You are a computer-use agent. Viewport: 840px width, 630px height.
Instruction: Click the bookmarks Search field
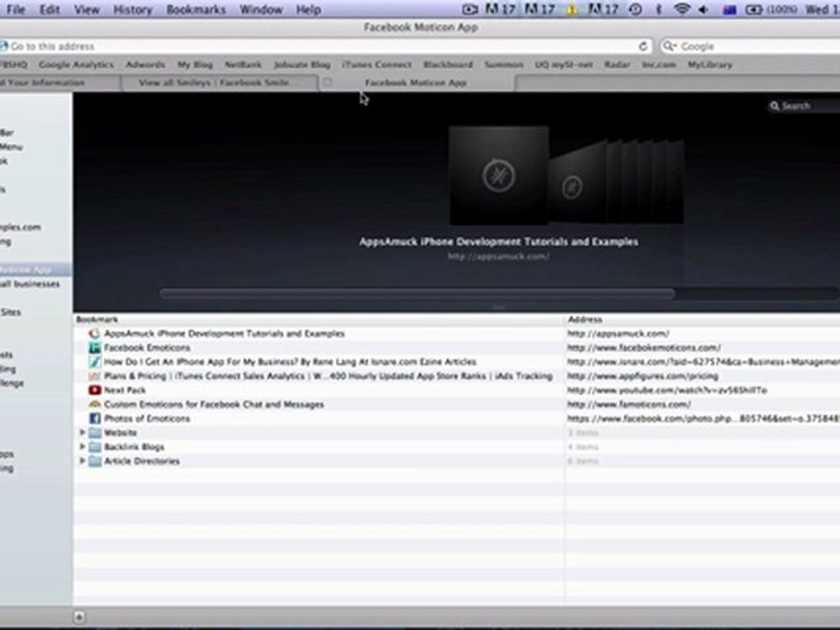click(803, 106)
